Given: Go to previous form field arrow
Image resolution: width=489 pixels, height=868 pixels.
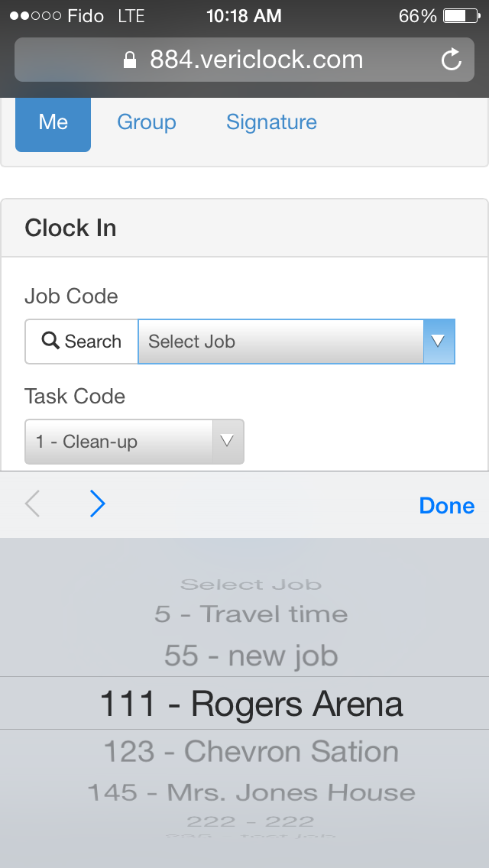Looking at the screenshot, I should pos(32,504).
